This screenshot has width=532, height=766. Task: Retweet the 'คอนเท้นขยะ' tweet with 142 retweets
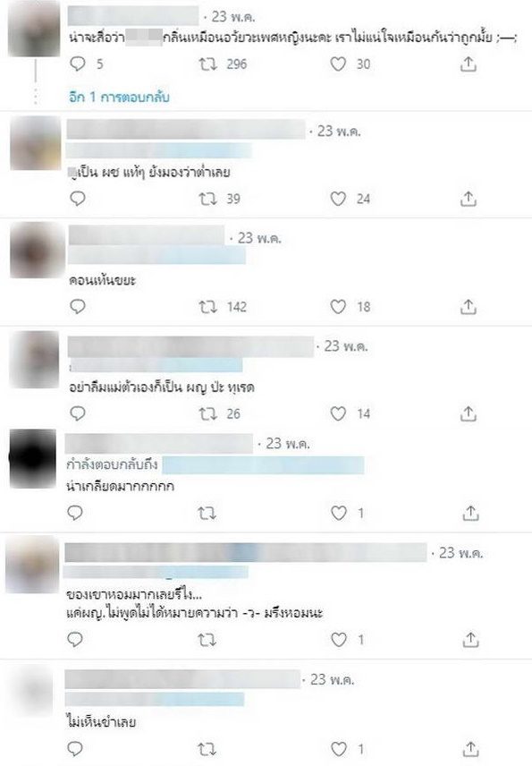click(x=208, y=307)
